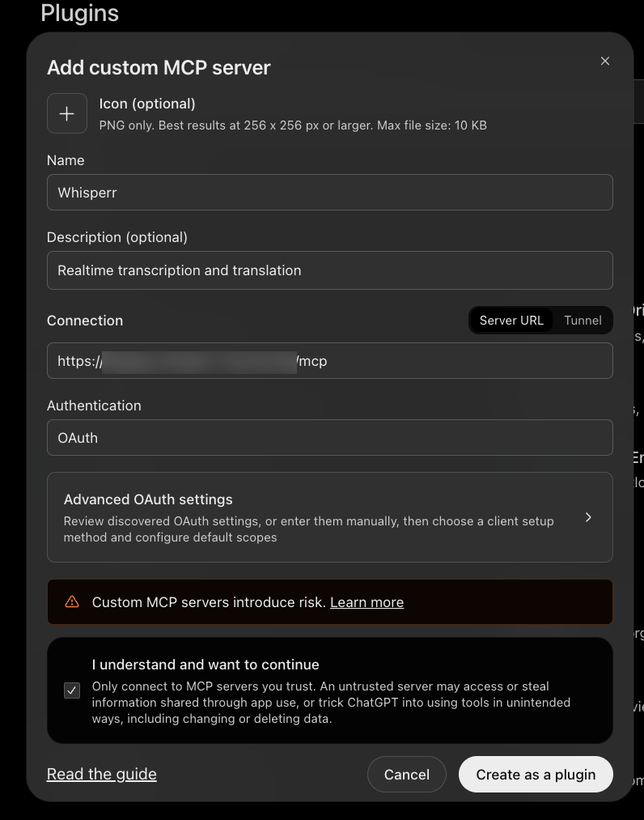Click the Connection label

(85, 321)
